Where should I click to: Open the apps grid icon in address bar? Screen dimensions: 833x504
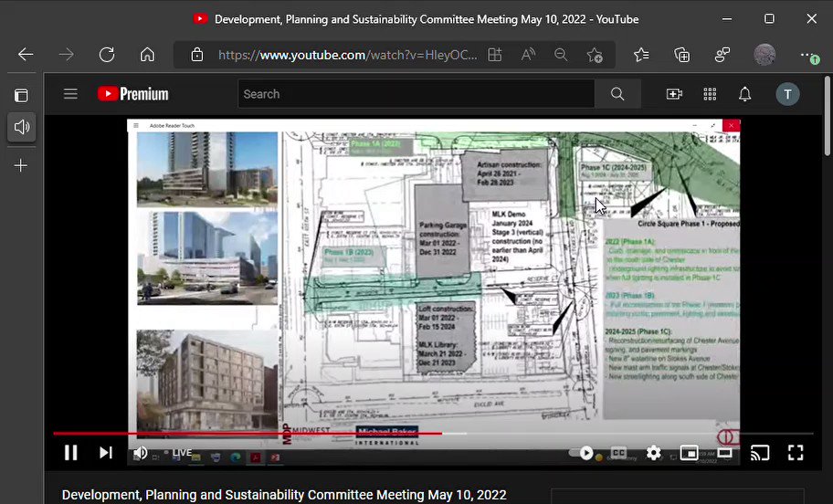495,54
